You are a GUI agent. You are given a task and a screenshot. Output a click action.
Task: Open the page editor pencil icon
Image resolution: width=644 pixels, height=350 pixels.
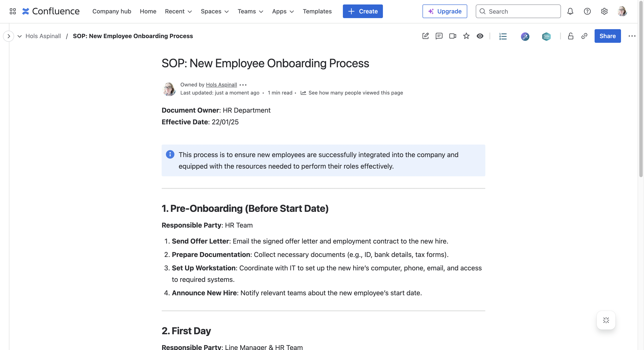(x=426, y=36)
